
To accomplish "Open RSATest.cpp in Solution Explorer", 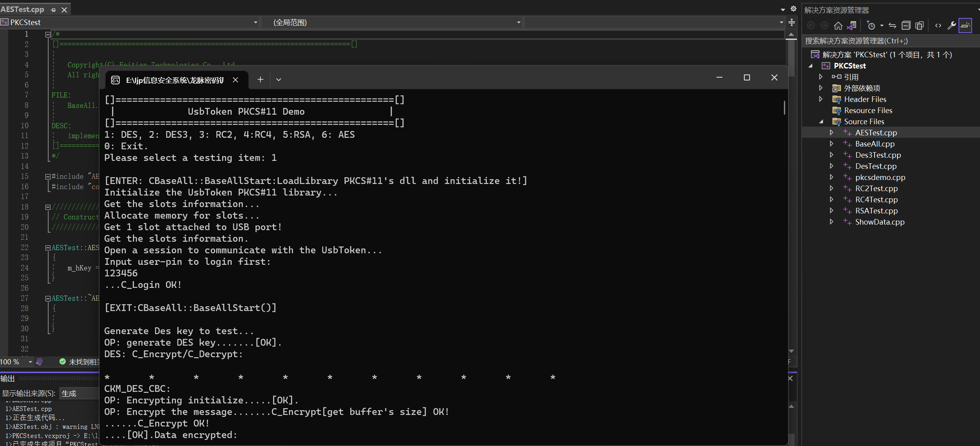I will [877, 211].
